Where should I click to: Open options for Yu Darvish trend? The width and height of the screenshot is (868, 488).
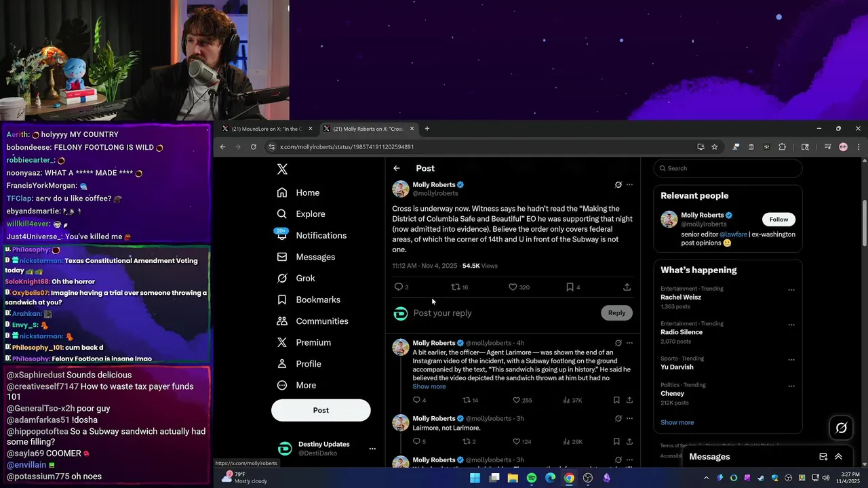[x=791, y=359]
